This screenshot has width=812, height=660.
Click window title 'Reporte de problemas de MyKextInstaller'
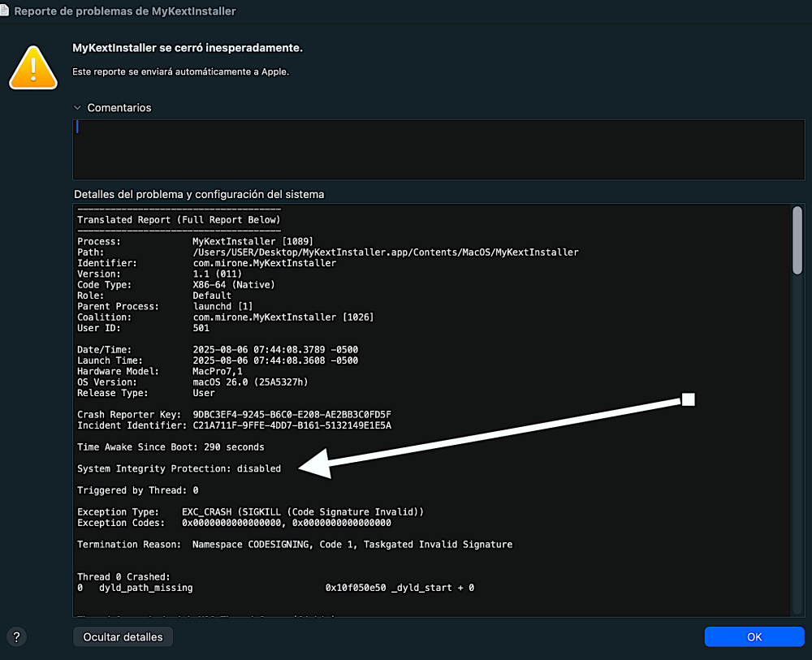pyautogui.click(x=125, y=11)
